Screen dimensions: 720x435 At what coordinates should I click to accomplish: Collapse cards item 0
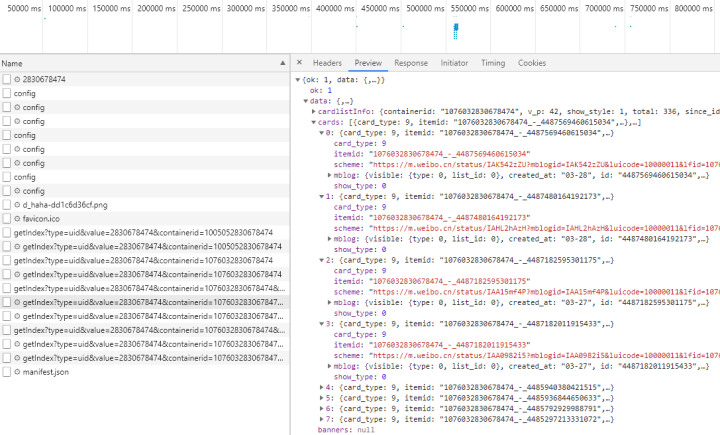[x=321, y=133]
